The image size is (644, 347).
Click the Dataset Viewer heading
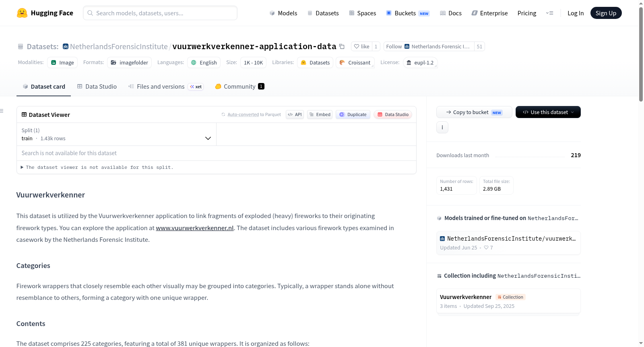(x=50, y=115)
